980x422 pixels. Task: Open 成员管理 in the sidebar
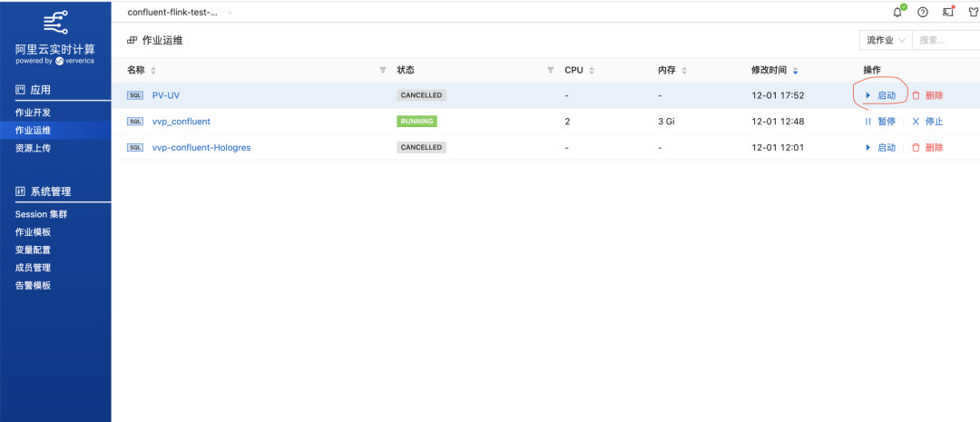click(x=34, y=268)
